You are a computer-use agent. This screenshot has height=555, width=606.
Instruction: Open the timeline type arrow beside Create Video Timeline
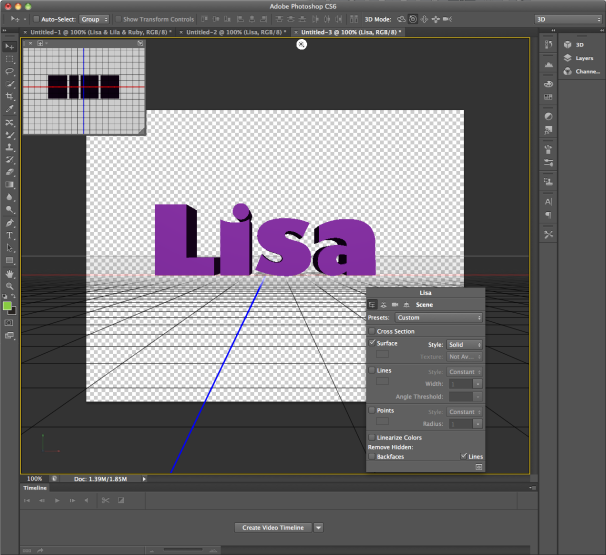click(x=319, y=527)
